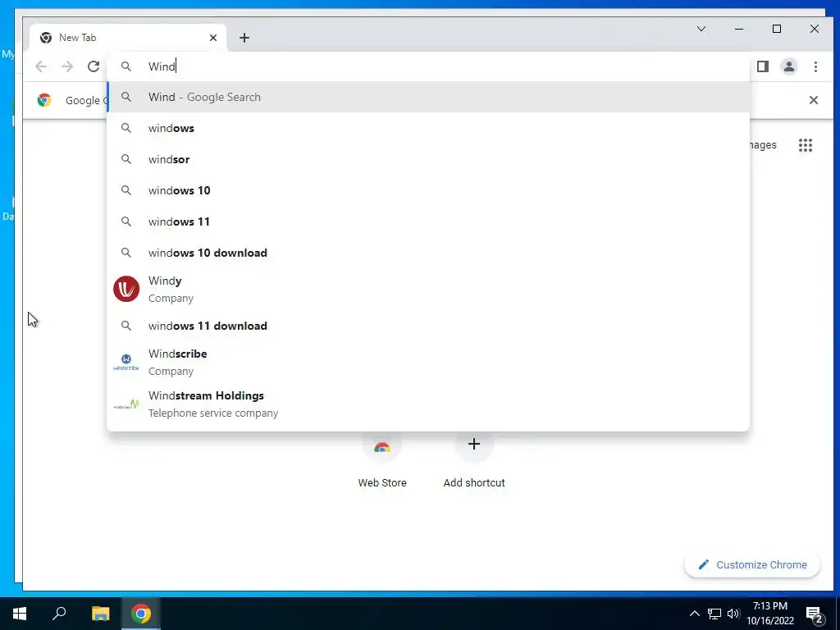Screen dimensions: 840x630
Task: Click the Windstream logo icon
Action: click(x=126, y=404)
